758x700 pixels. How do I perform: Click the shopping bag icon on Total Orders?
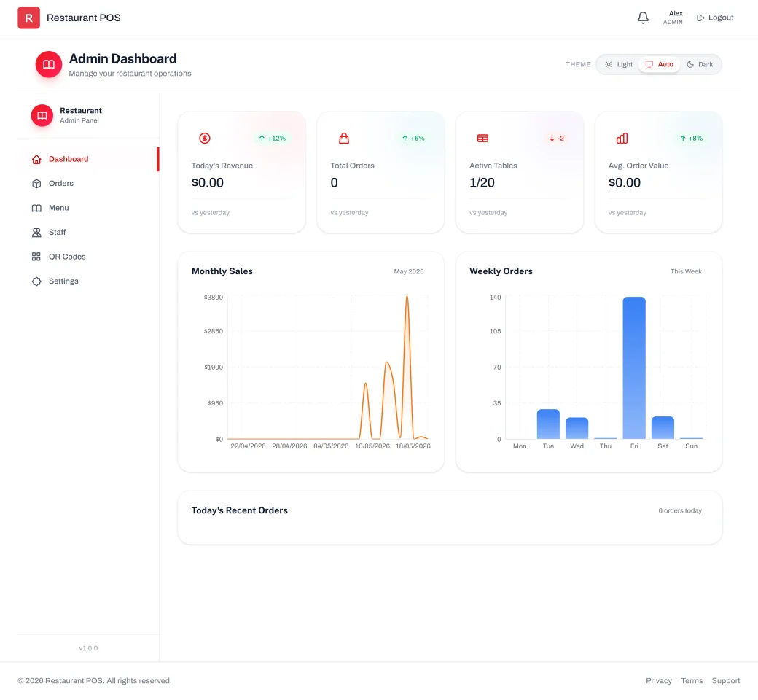pos(344,139)
